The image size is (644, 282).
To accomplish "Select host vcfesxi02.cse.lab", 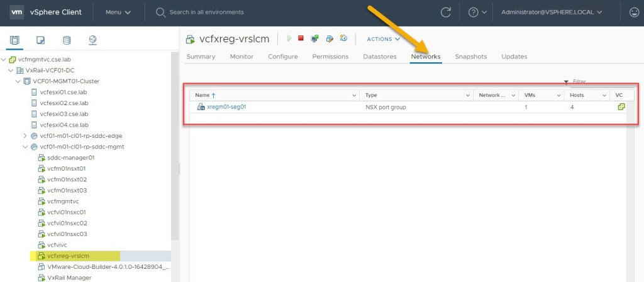I will (x=64, y=103).
